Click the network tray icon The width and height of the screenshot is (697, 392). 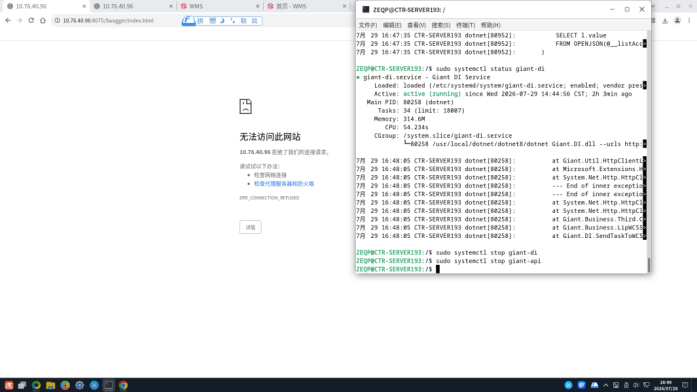[x=647, y=385]
